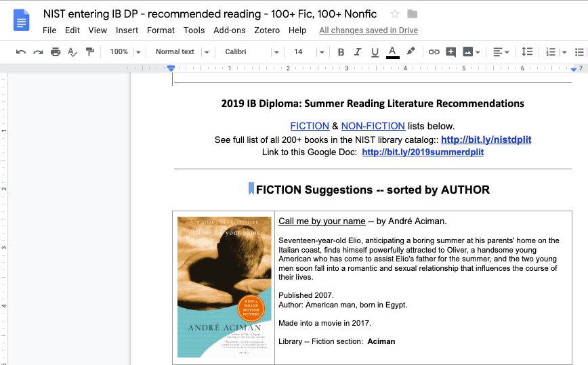Open the Insert menu
The height and width of the screenshot is (365, 588).
pos(127,30)
